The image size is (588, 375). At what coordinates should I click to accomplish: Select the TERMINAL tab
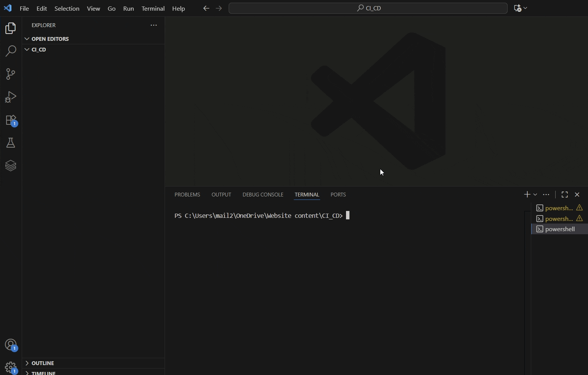[x=307, y=195]
